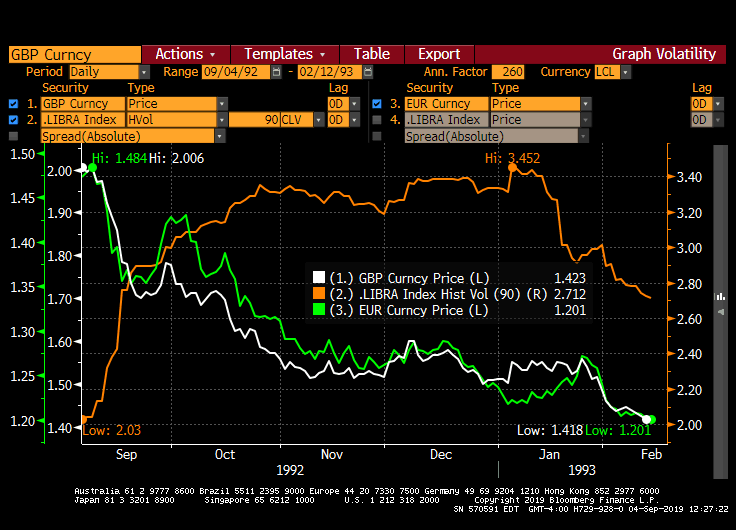Edit security 2 .LIBRA Index field
The height and width of the screenshot is (530, 736).
(x=83, y=120)
